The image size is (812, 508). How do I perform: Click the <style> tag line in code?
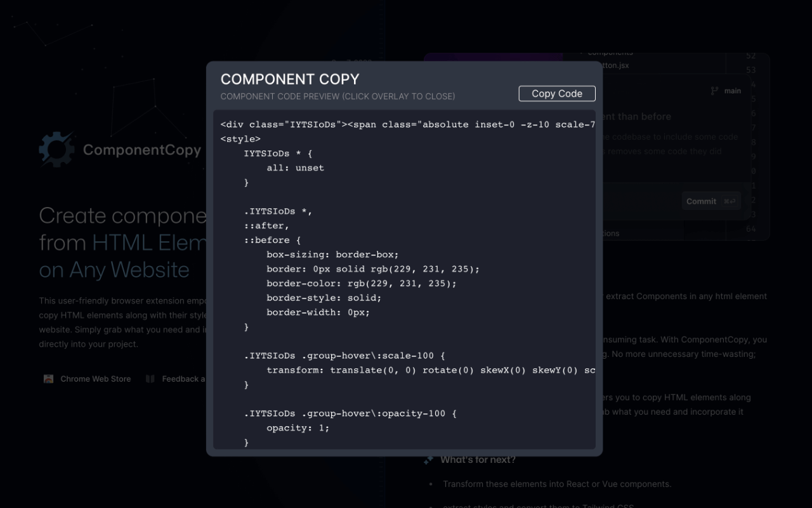click(240, 139)
